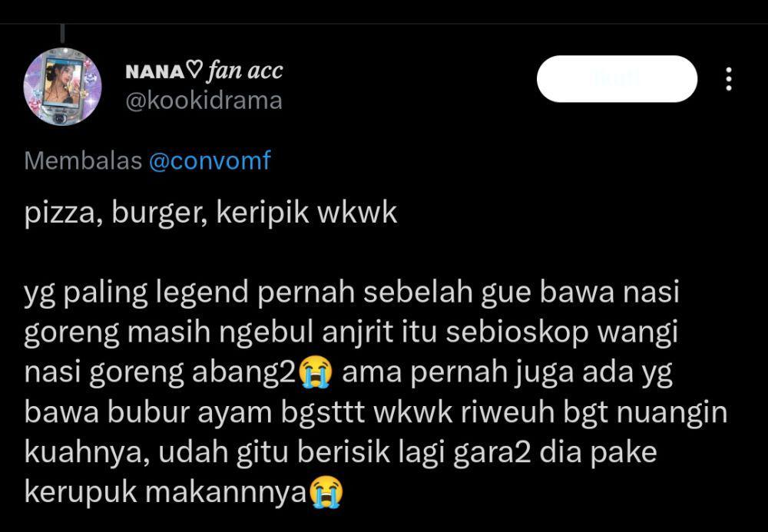The width and height of the screenshot is (768, 532).
Task: Click the italic 'fan acc' text
Action: [244, 71]
